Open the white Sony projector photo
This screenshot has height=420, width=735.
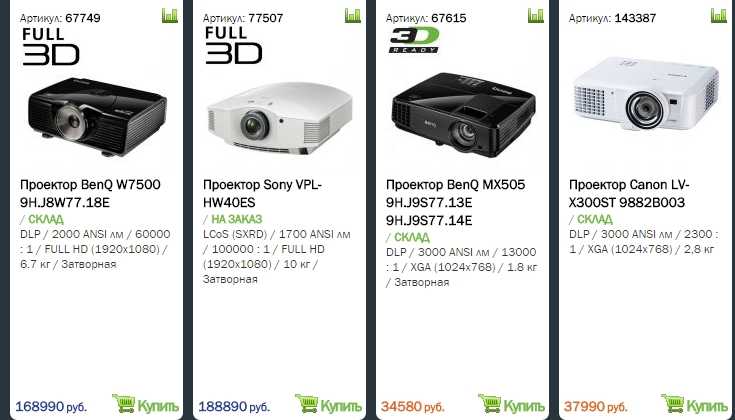(279, 118)
